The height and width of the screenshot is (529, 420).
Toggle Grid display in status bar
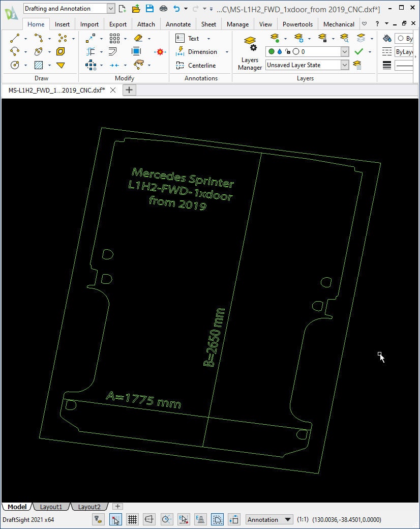click(132, 519)
